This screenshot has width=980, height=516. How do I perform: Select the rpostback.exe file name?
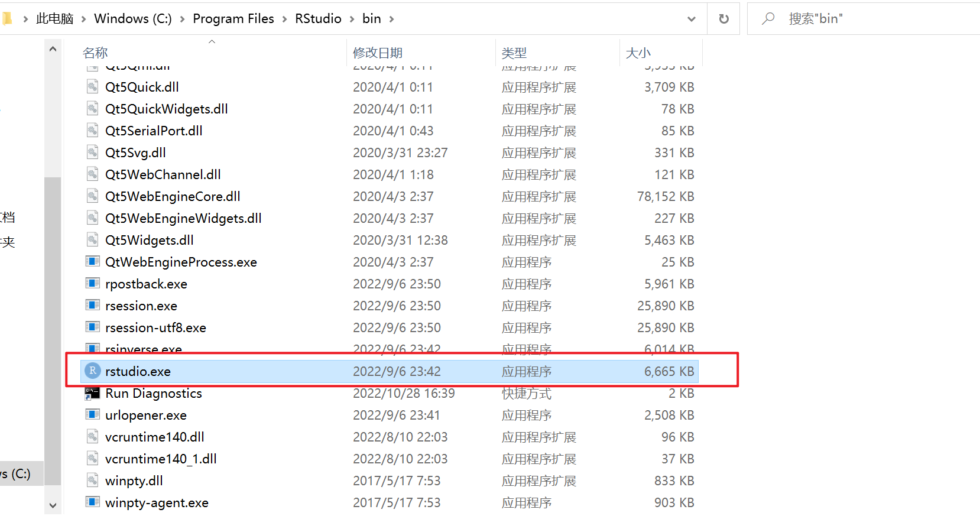[x=146, y=284]
